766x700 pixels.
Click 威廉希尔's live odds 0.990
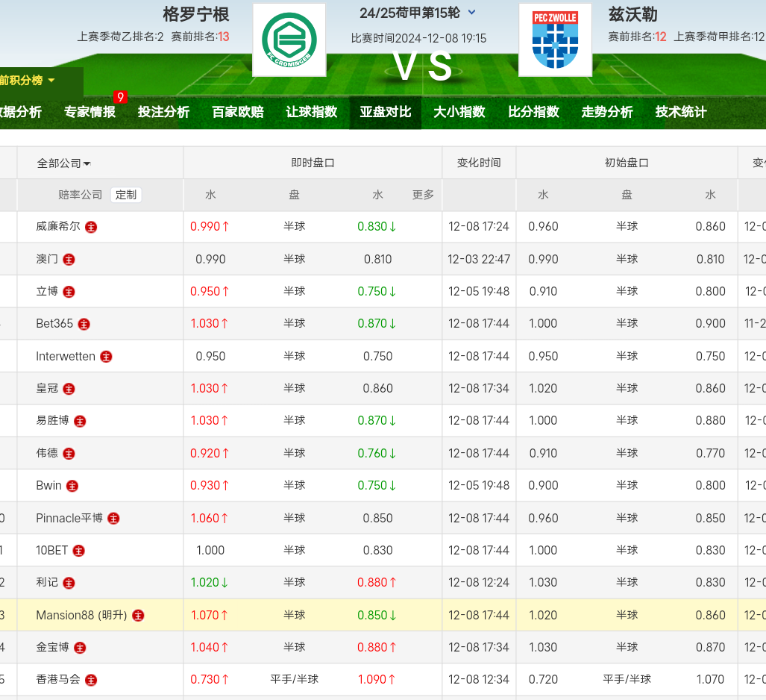click(210, 226)
